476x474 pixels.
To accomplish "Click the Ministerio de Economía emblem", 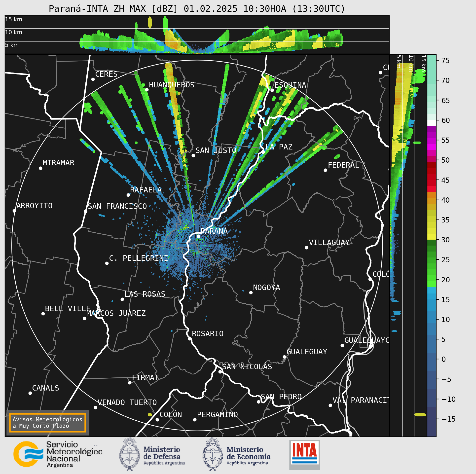I will click(x=213, y=454).
